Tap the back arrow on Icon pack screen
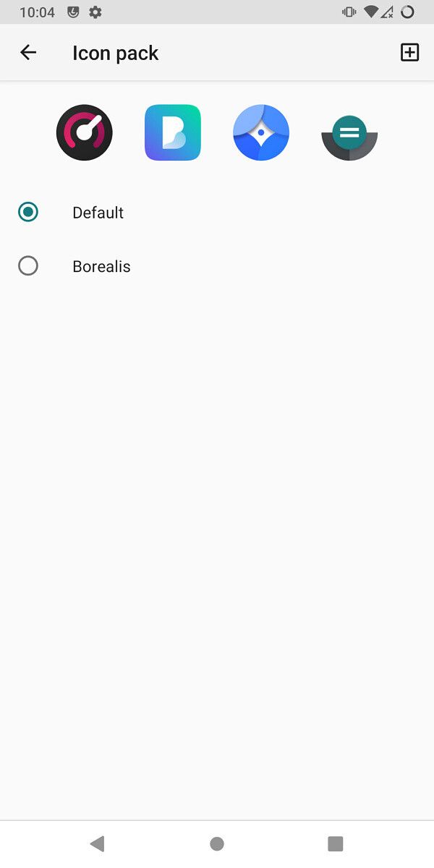Screen dimensions: 434x868 (x=27, y=52)
